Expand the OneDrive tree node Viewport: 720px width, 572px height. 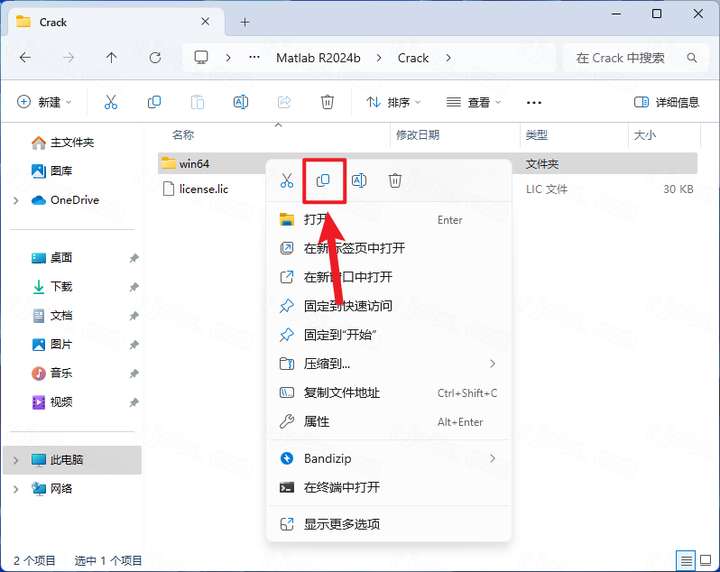pos(16,200)
